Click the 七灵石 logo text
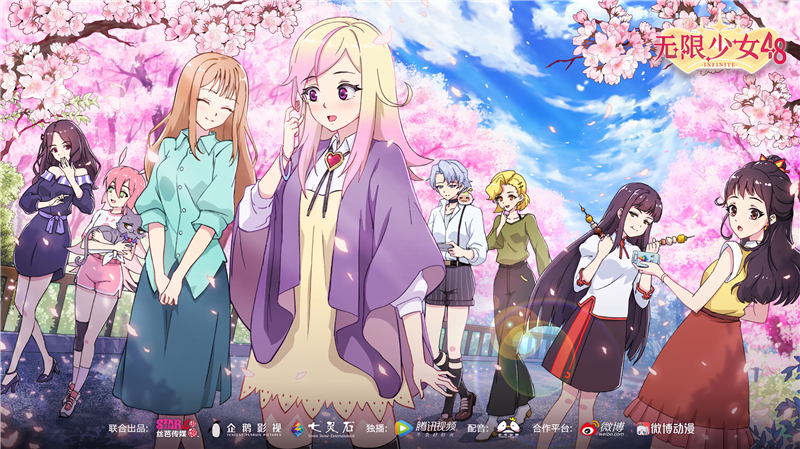The height and width of the screenshot is (449, 800). 331,427
